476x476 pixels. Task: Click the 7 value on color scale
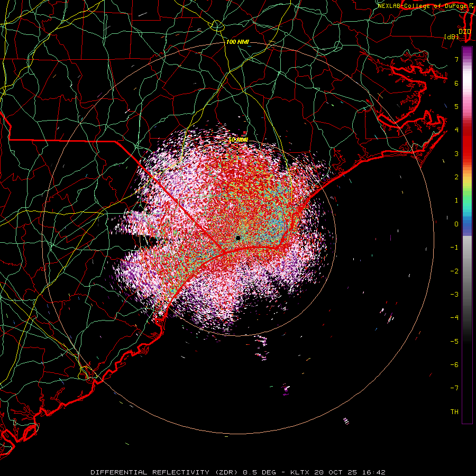point(456,59)
